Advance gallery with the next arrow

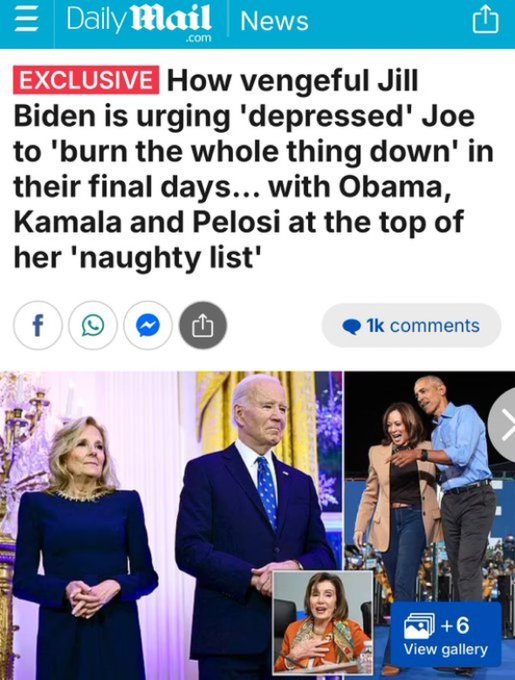pos(505,427)
